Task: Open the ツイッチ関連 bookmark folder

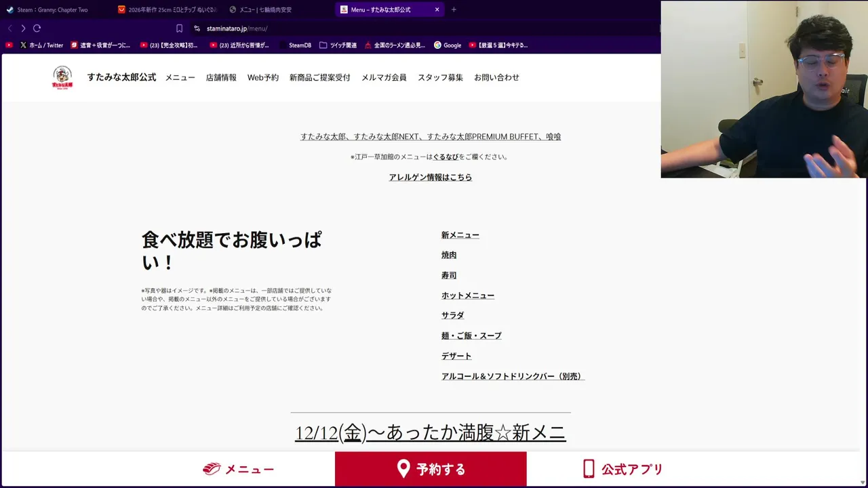Action: (338, 45)
